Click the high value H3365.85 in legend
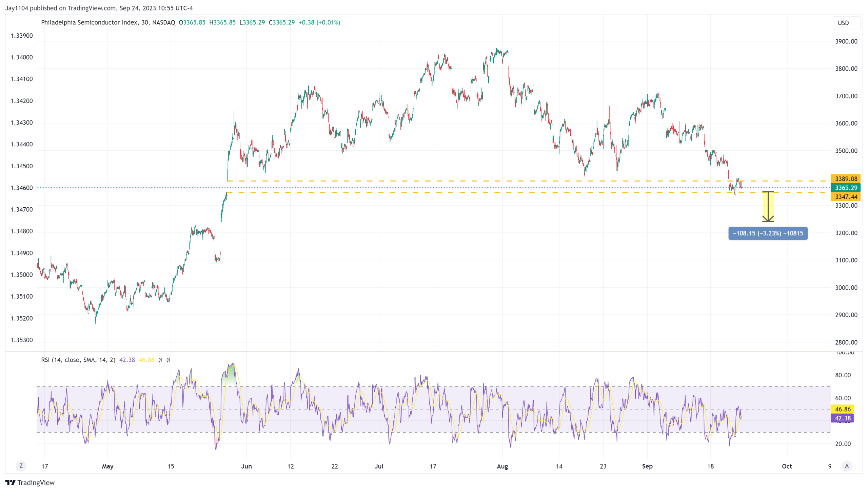This screenshot has width=868, height=492. (222, 22)
